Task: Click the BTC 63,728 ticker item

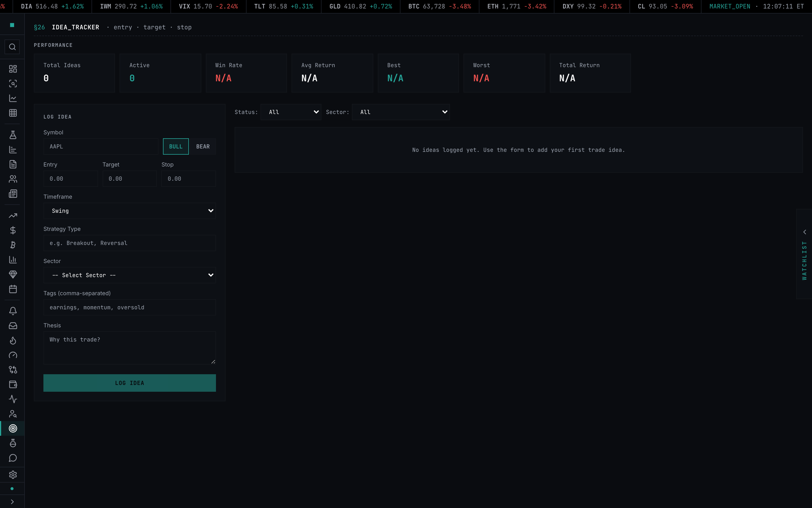Action: pos(440,6)
